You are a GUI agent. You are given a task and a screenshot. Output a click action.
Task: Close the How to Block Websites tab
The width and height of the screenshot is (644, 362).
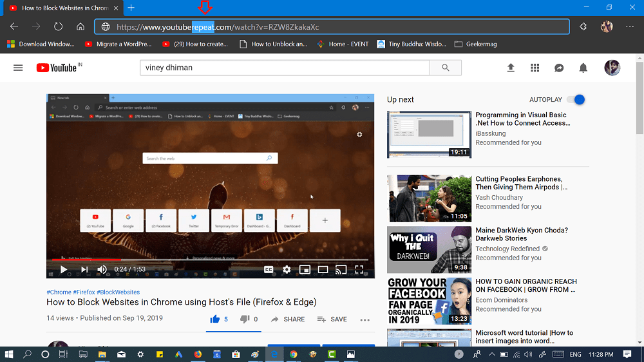pos(116,8)
